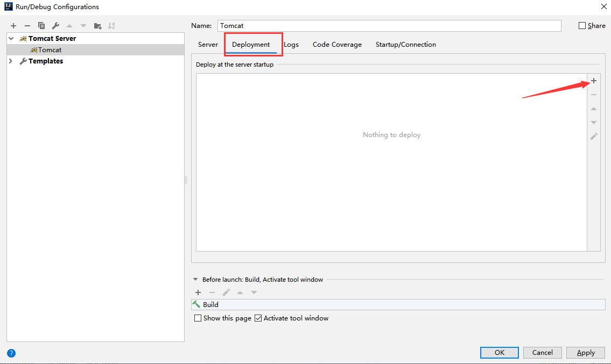The image size is (611, 364).
Task: Move deployment item down
Action: [593, 123]
